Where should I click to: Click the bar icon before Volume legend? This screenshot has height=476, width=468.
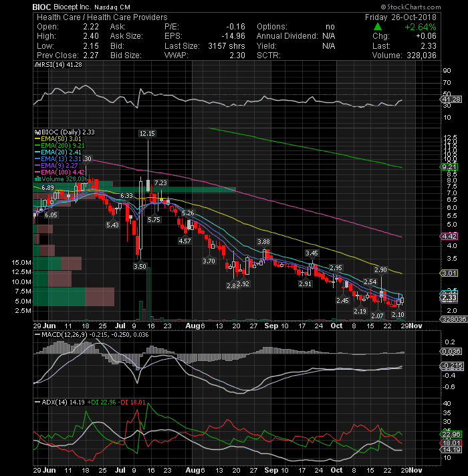pos(38,178)
